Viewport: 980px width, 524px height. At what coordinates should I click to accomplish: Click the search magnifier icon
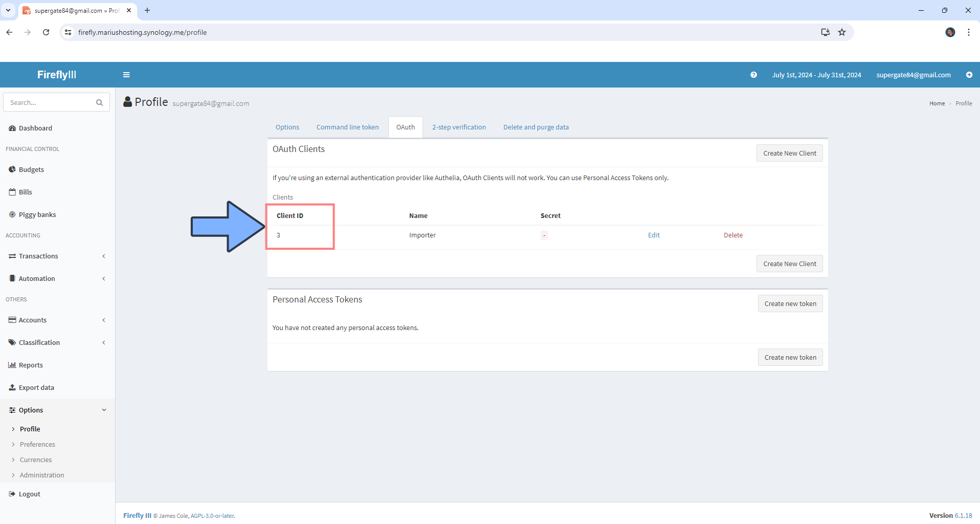click(99, 103)
